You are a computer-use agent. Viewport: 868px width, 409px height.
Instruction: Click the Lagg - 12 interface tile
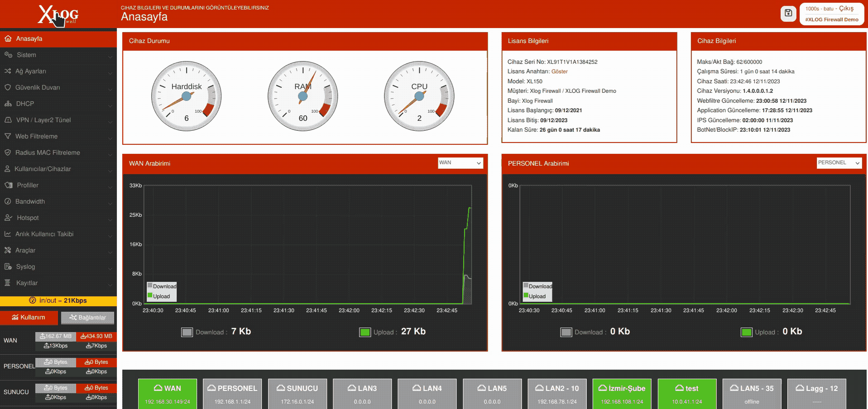click(817, 394)
